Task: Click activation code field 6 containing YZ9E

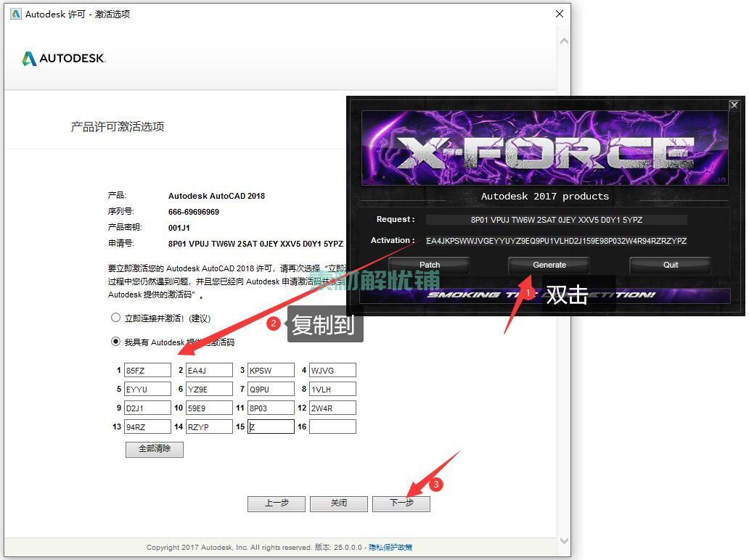Action: coord(209,389)
